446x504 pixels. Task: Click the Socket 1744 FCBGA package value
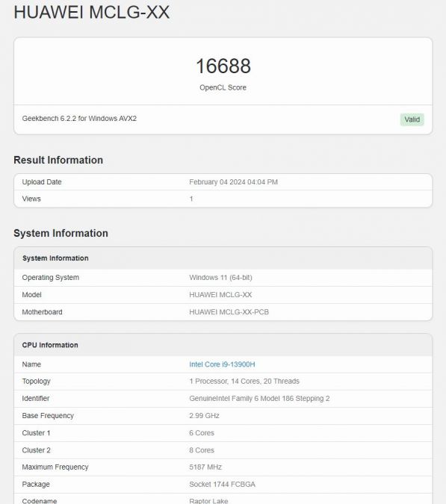pyautogui.click(x=222, y=485)
